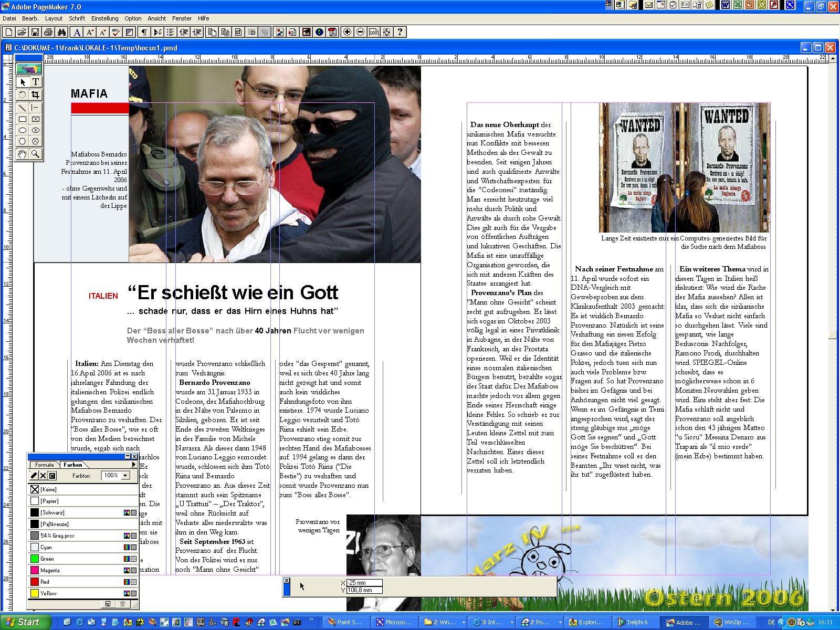
Task: Select the Ellipse tool
Action: pyautogui.click(x=23, y=130)
